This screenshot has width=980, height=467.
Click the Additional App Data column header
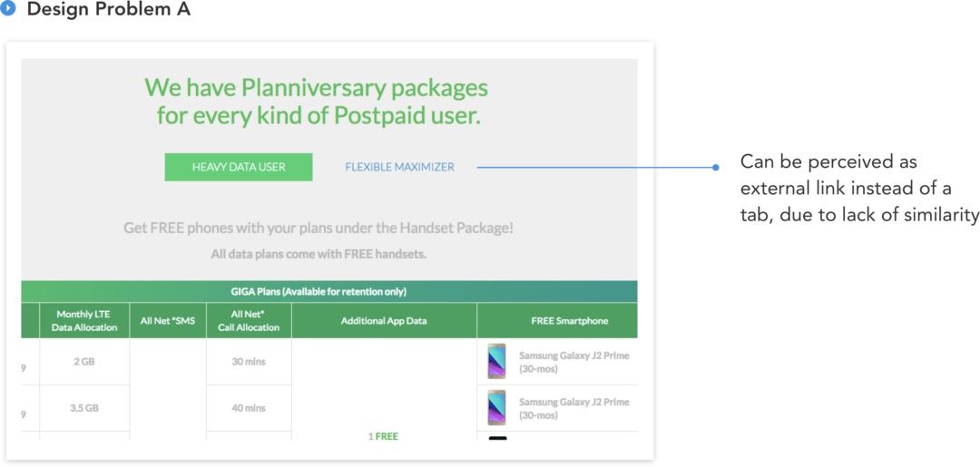point(384,321)
